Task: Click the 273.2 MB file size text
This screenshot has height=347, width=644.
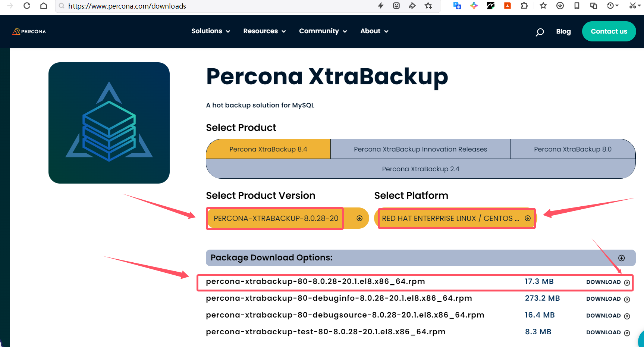Action: tap(542, 298)
